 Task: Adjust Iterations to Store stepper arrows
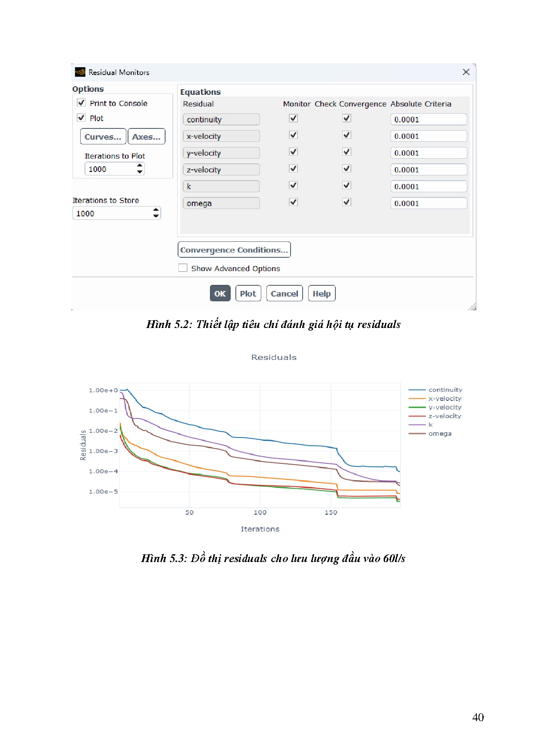tap(156, 213)
